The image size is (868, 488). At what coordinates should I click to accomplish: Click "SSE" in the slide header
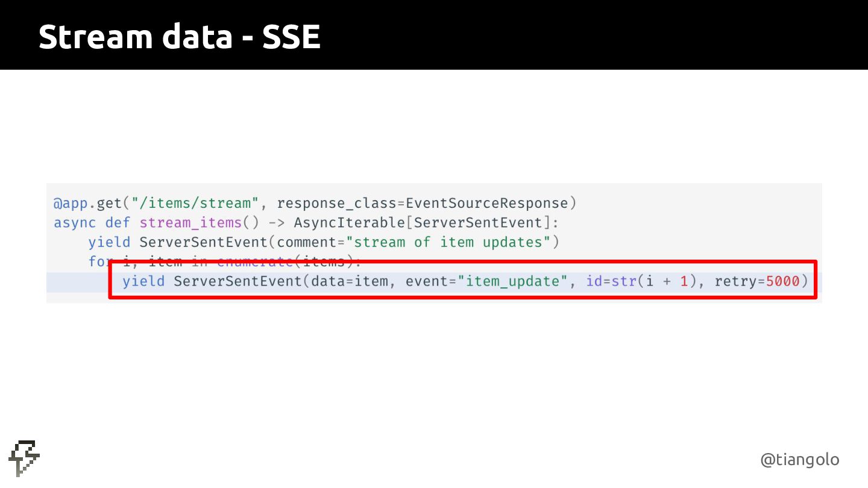(x=291, y=37)
